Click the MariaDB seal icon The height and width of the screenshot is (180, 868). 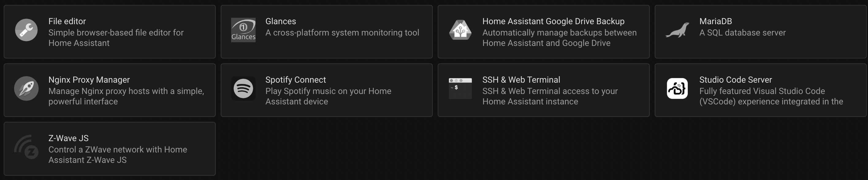tap(677, 30)
